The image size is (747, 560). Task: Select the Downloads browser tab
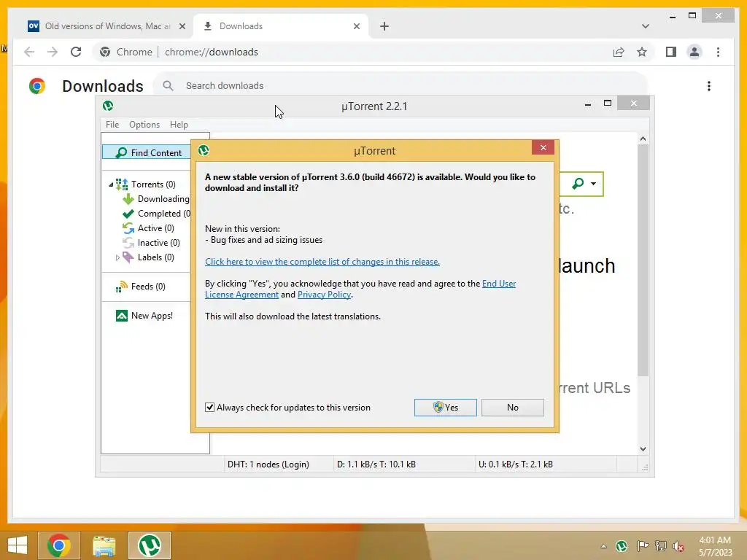pyautogui.click(x=281, y=26)
